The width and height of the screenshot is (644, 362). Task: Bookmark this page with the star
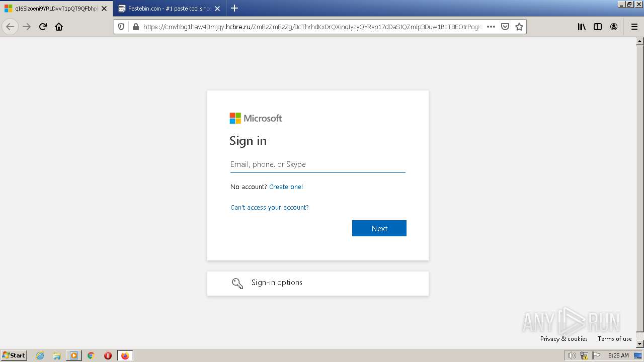519,27
